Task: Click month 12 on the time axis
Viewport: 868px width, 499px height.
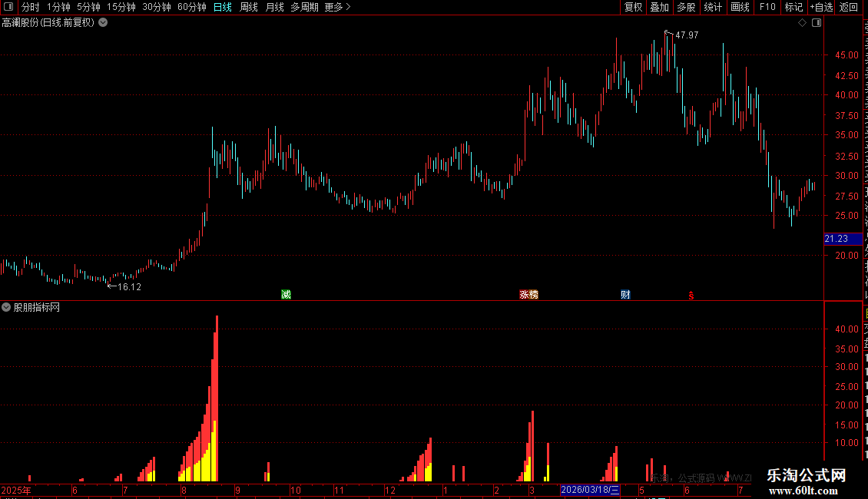Action: [390, 490]
